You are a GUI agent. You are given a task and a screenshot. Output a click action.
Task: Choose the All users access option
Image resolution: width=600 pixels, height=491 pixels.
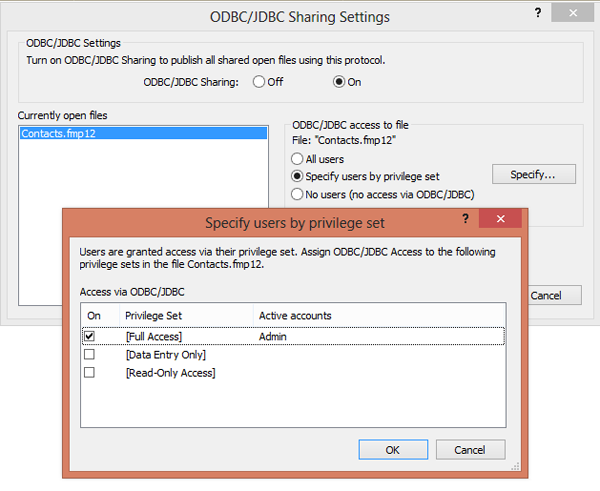[x=297, y=159]
